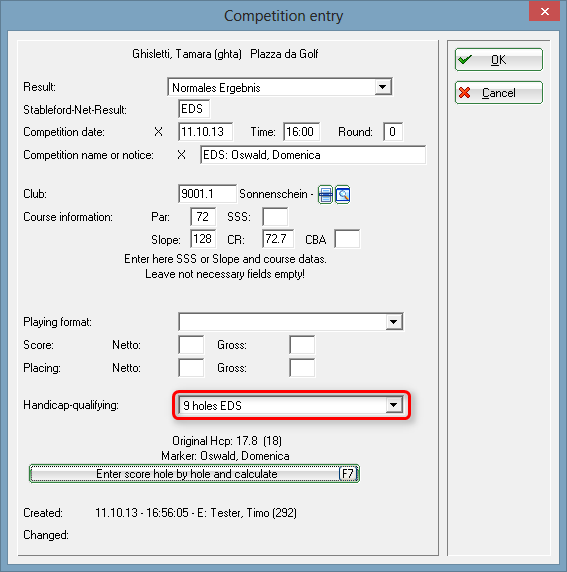Click the Stableford-Net-Result field with EDS
This screenshot has height=572, width=567.
pyautogui.click(x=194, y=109)
